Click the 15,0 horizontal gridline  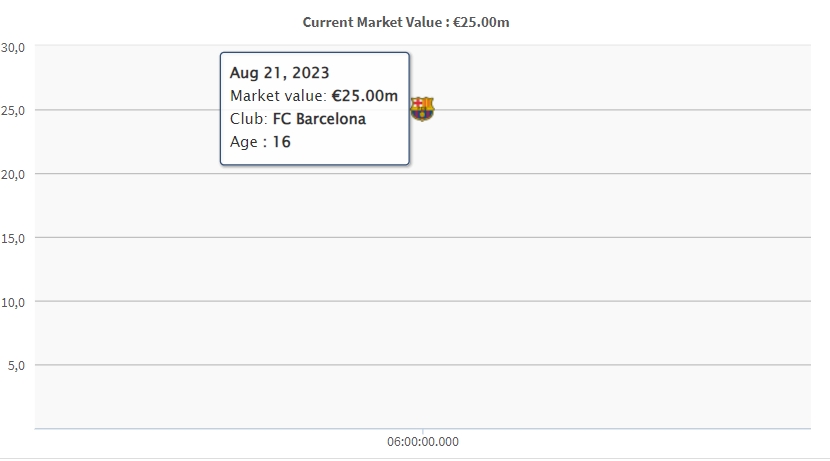(x=422, y=237)
